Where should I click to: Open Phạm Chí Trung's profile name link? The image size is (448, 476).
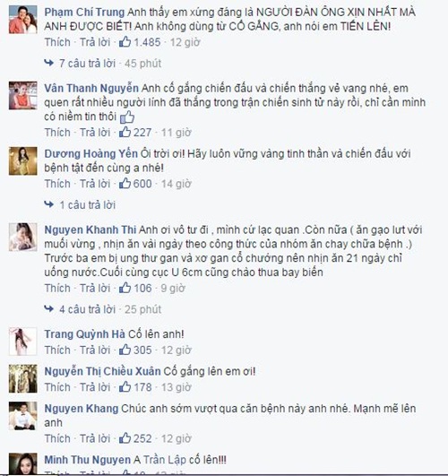pos(84,13)
